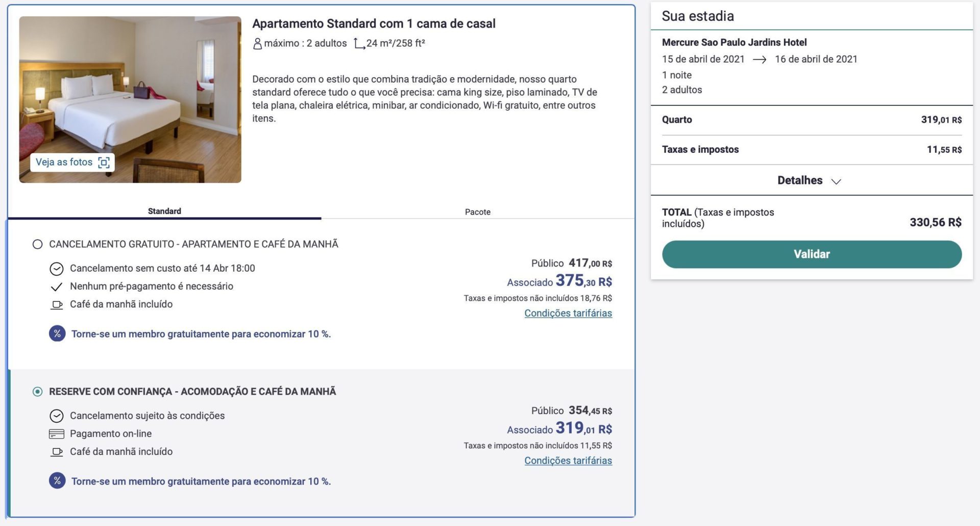The image size is (980, 526).
Task: Click the photo gallery expand icon
Action: [x=104, y=162]
